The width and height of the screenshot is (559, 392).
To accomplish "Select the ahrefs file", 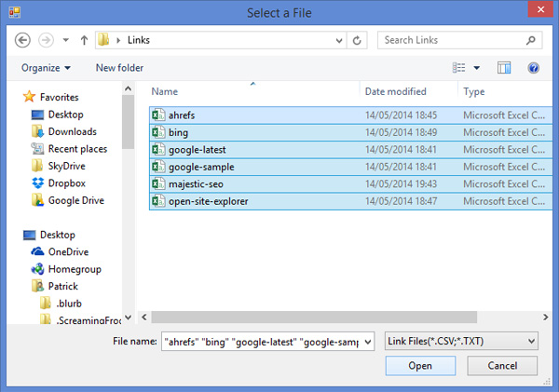I will 351,115.
